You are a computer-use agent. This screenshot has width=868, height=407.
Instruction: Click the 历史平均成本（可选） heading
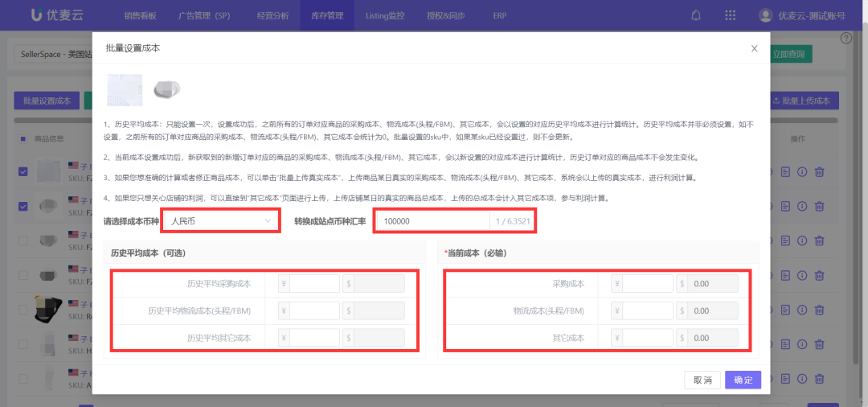(x=149, y=253)
